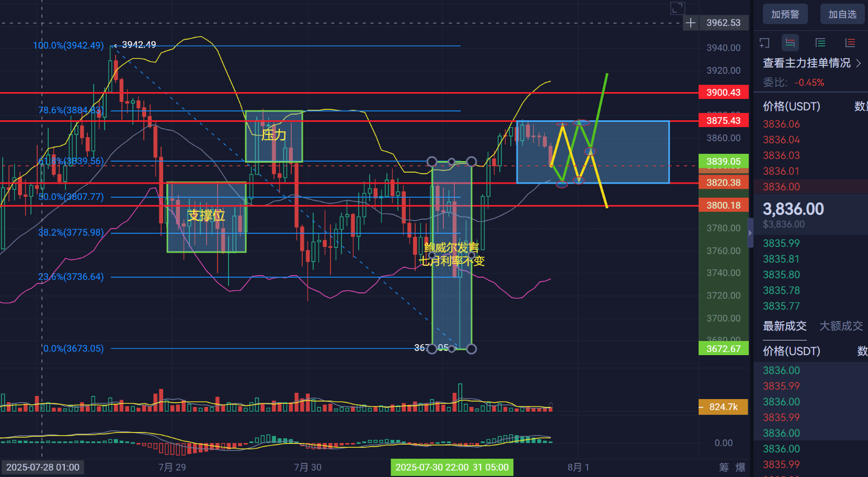The height and width of the screenshot is (477, 868).
Task: Select sell order price 3836.03
Action: (x=781, y=155)
